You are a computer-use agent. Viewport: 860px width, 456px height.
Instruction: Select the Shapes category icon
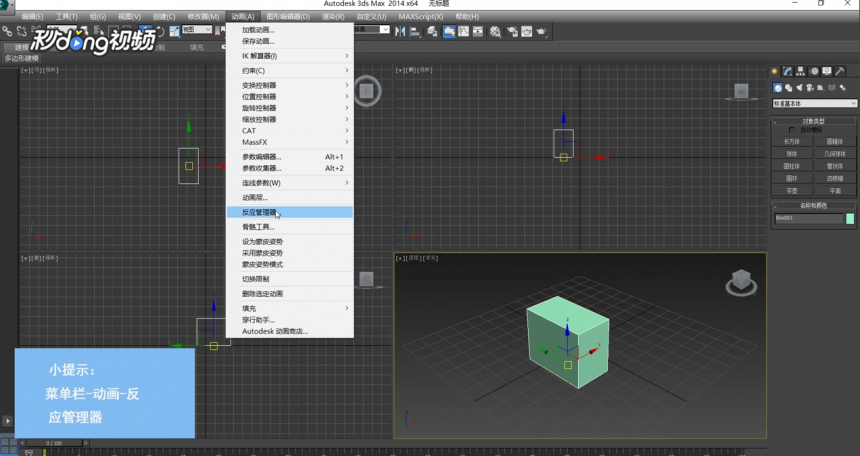click(x=788, y=88)
